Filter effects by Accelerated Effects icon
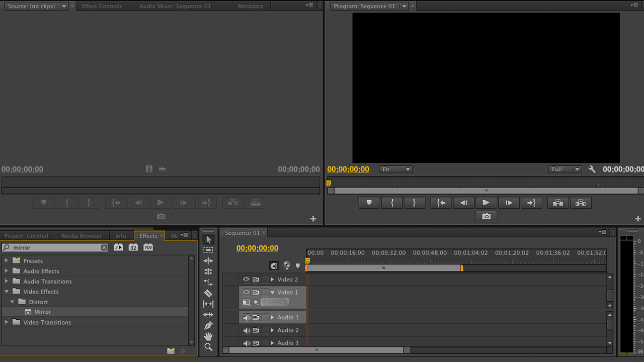Viewport: 644px width, 362px height. click(x=118, y=247)
